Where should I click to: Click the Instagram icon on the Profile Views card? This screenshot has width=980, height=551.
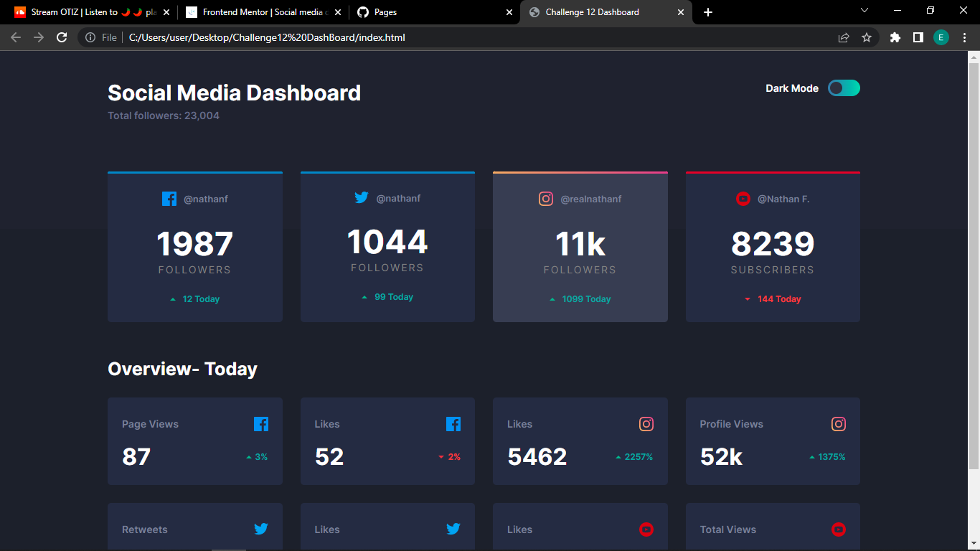coord(839,424)
